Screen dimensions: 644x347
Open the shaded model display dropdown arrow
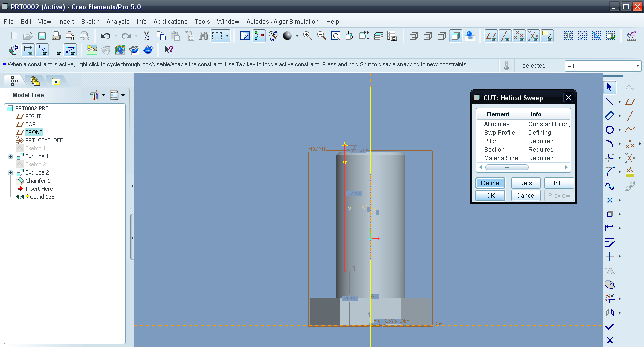297,36
